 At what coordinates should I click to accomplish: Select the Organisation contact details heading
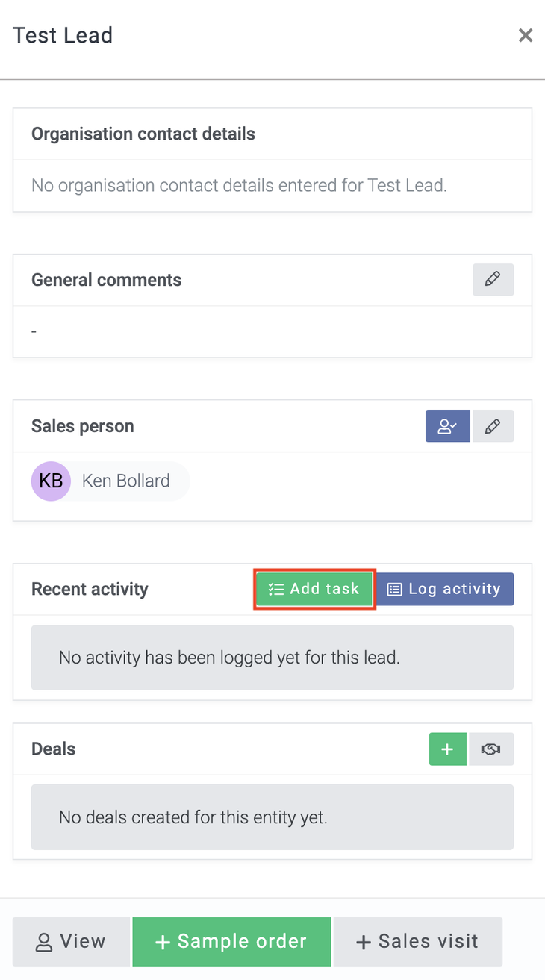(x=143, y=134)
